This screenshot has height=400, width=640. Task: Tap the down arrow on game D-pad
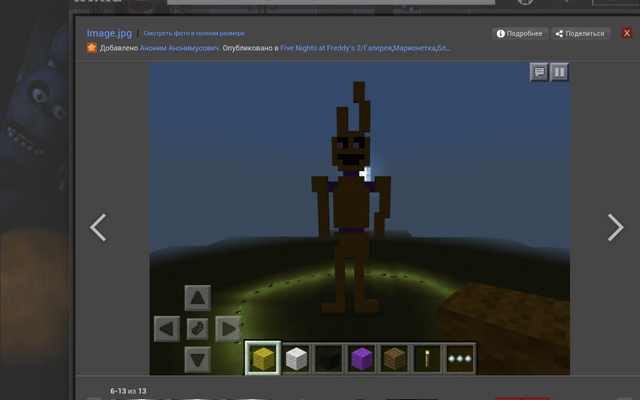(198, 360)
